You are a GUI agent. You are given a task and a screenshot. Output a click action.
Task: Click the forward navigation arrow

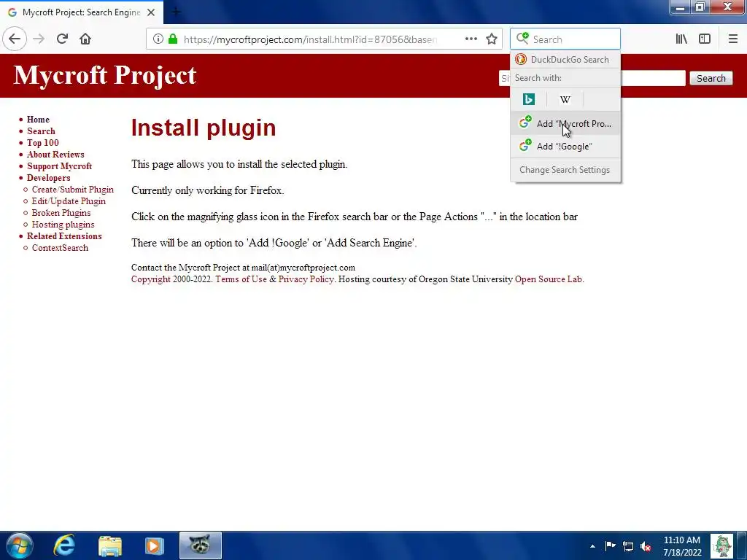pos(39,39)
